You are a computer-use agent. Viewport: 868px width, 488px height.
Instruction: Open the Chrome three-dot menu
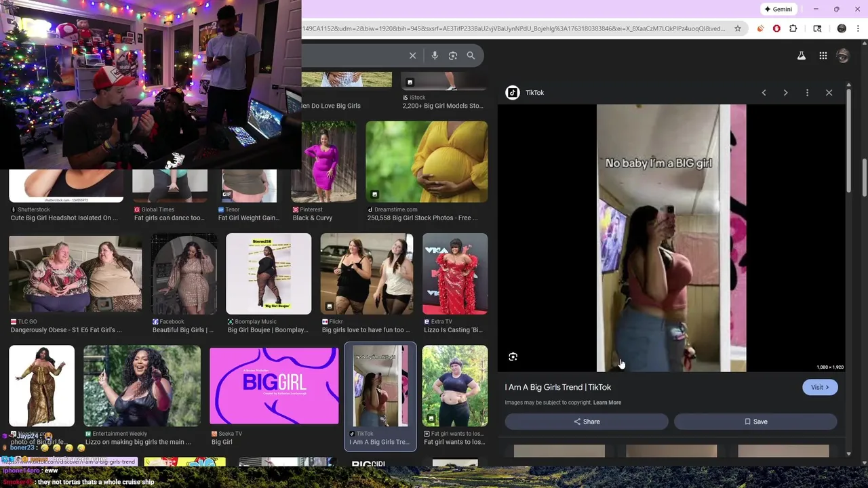858,28
